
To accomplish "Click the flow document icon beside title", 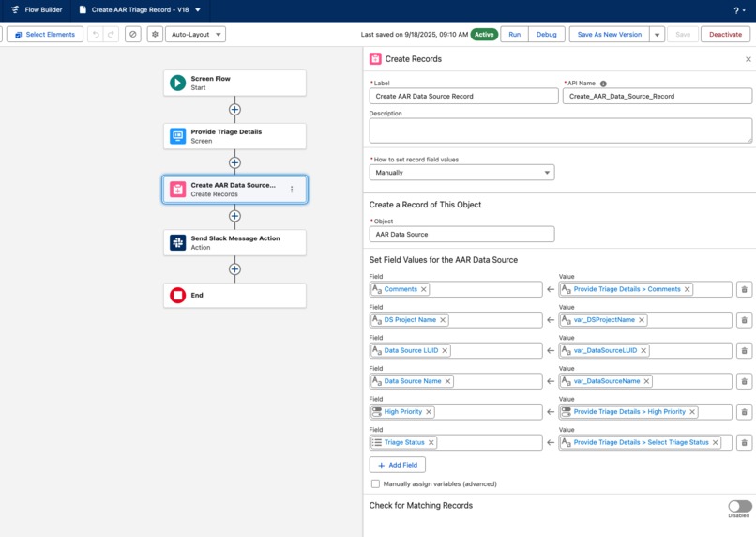I will pos(83,9).
